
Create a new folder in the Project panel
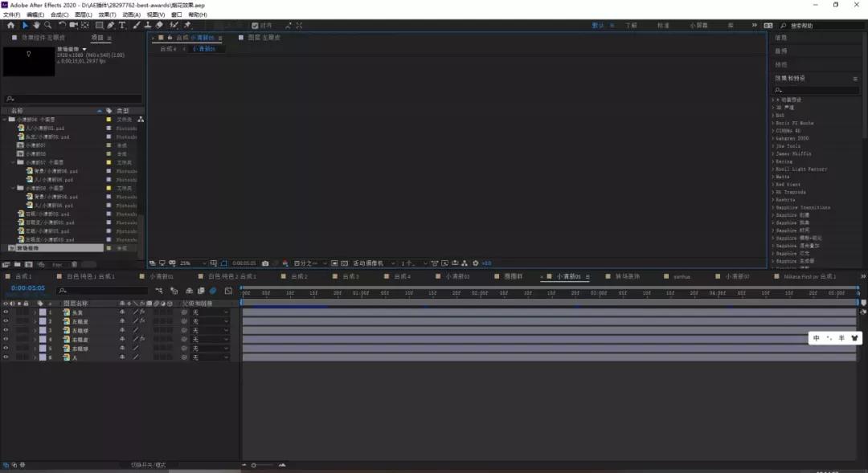click(x=17, y=264)
